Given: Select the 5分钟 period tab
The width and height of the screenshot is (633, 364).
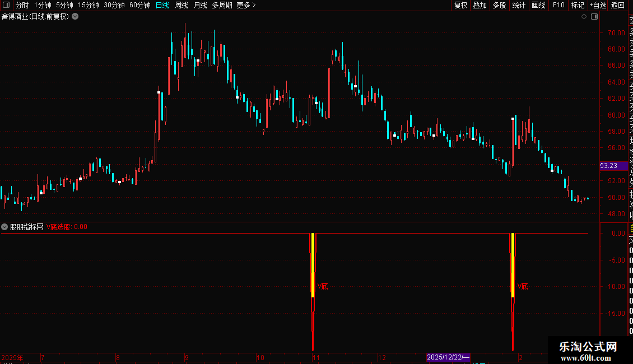Looking at the screenshot, I should pos(64,5).
